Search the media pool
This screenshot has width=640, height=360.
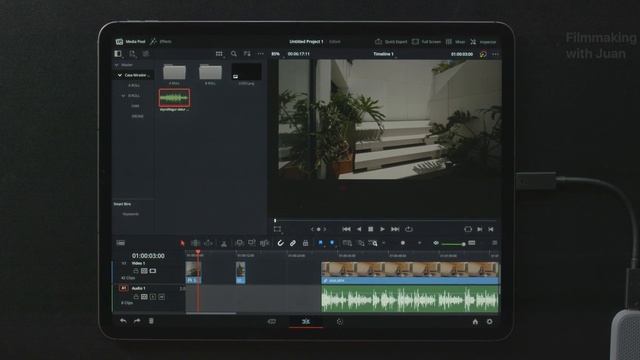[233, 53]
